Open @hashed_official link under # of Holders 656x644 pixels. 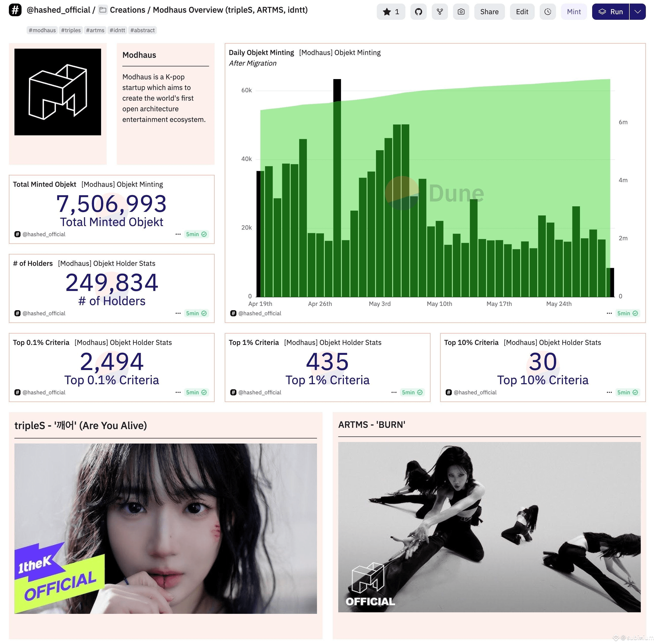tap(44, 313)
